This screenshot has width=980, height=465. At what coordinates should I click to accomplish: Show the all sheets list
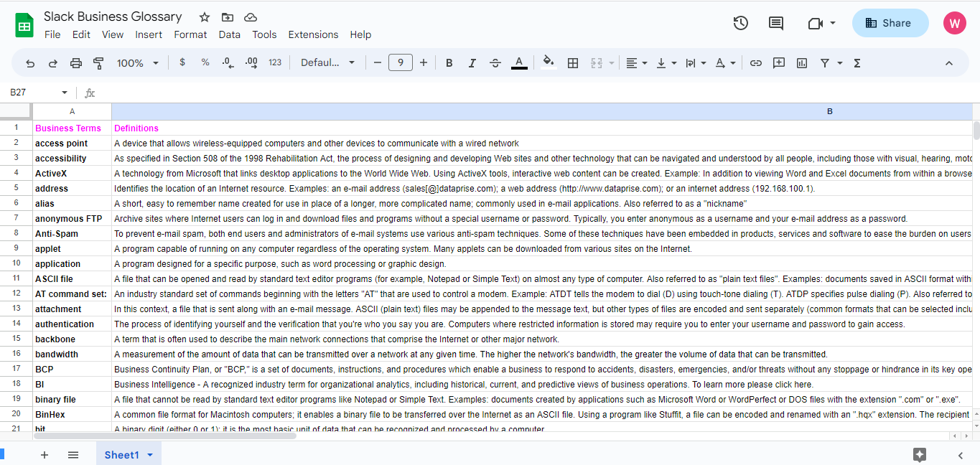(73, 455)
